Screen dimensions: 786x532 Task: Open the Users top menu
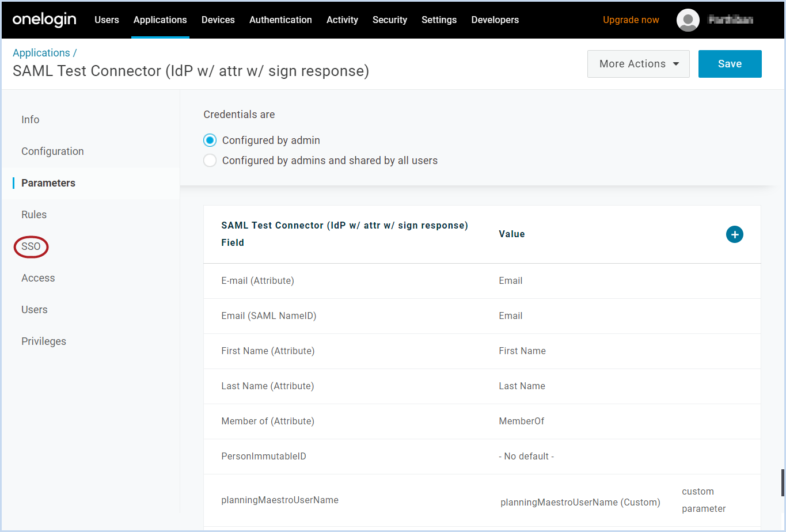point(107,20)
